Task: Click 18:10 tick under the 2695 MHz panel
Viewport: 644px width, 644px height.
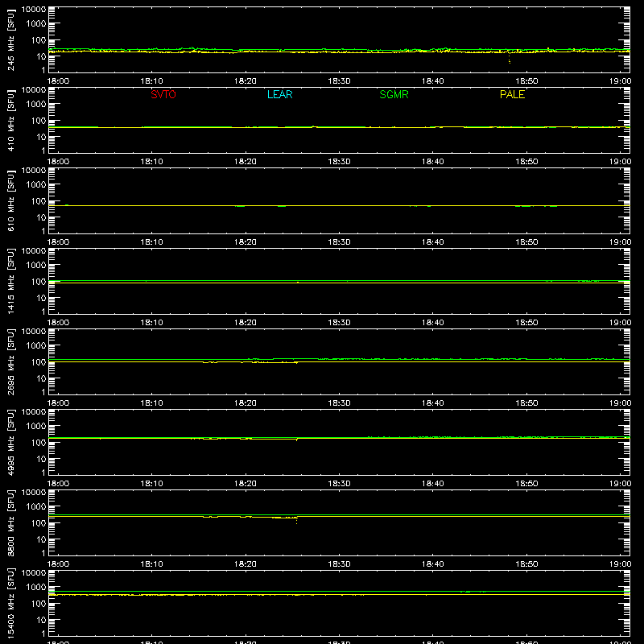Action: (152, 403)
